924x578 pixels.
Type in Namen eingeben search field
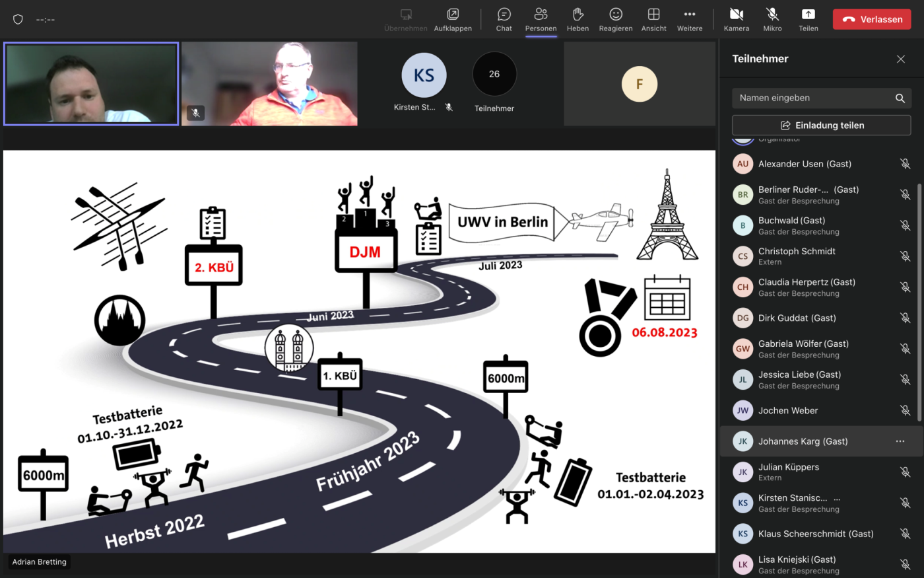(x=812, y=98)
